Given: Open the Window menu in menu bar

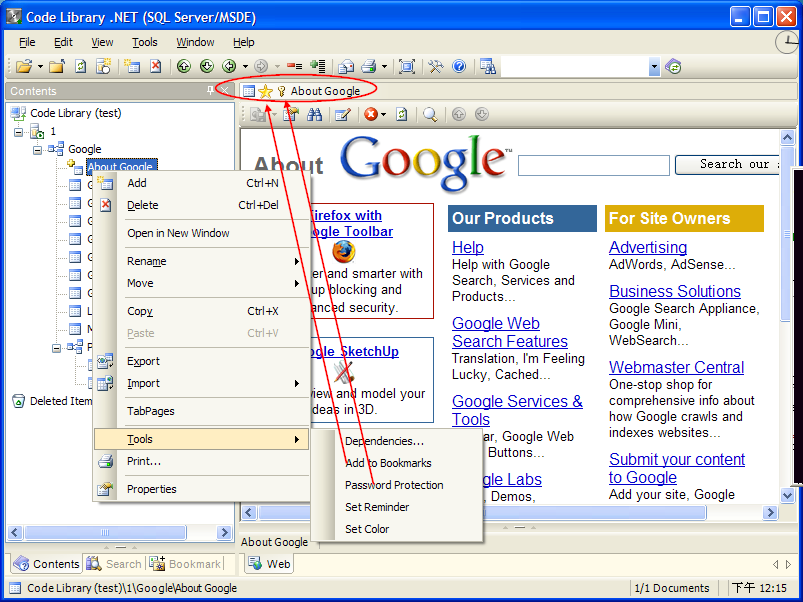Looking at the screenshot, I should tap(195, 42).
